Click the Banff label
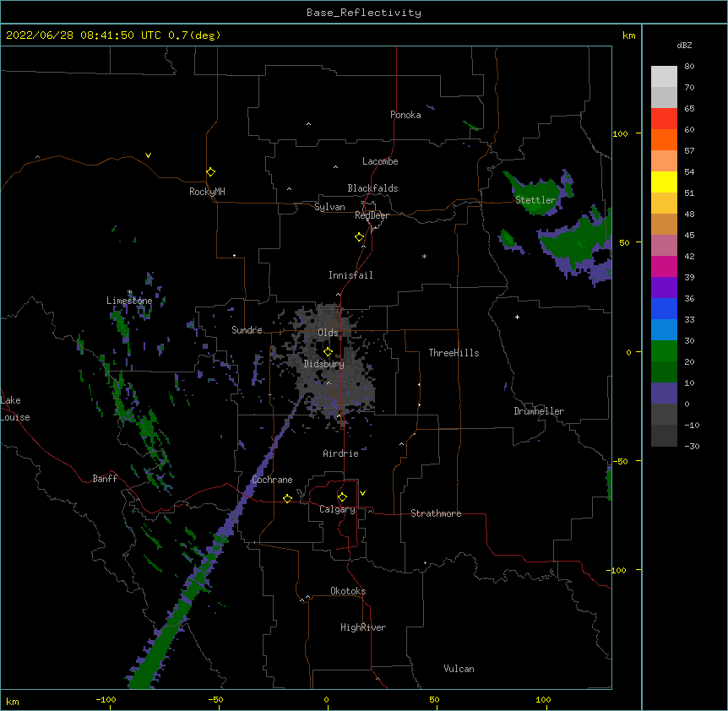728x711 pixels. click(x=105, y=479)
